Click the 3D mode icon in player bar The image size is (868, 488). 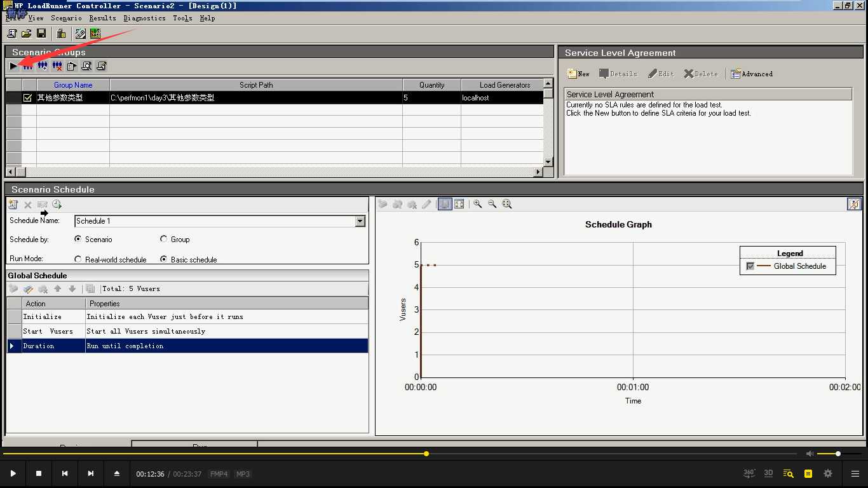(x=768, y=473)
